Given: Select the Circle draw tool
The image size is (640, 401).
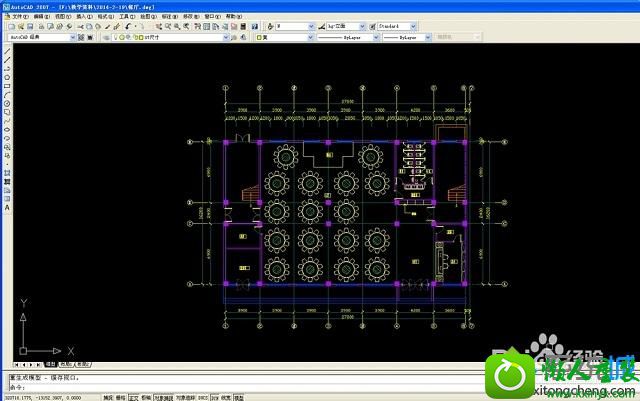Looking at the screenshot, I should click(7, 104).
